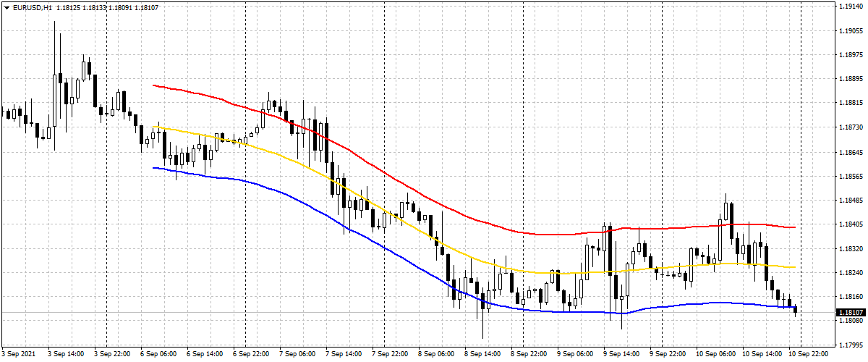Click price axis label 1.18565
The width and height of the screenshot is (868, 362).
pyautogui.click(x=850, y=176)
